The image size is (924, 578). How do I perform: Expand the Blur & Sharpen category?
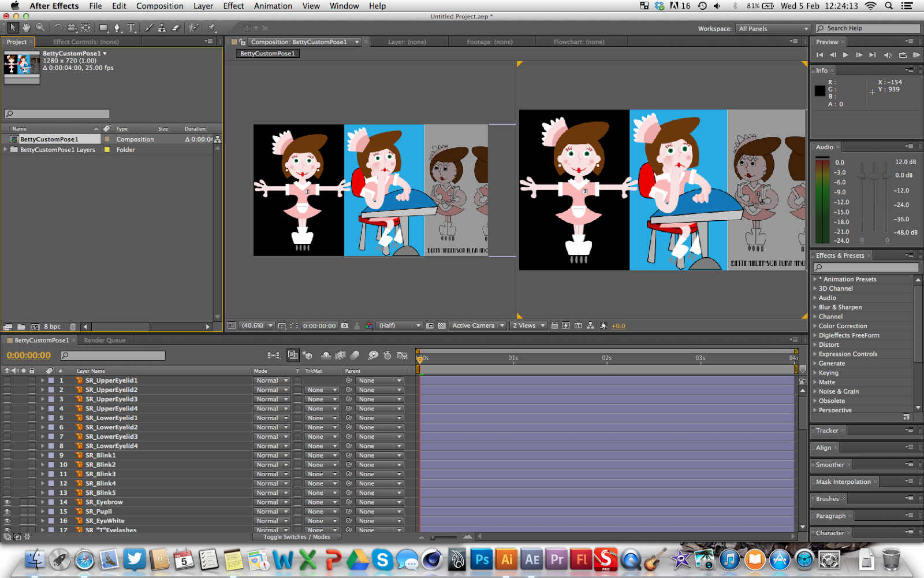click(x=815, y=307)
